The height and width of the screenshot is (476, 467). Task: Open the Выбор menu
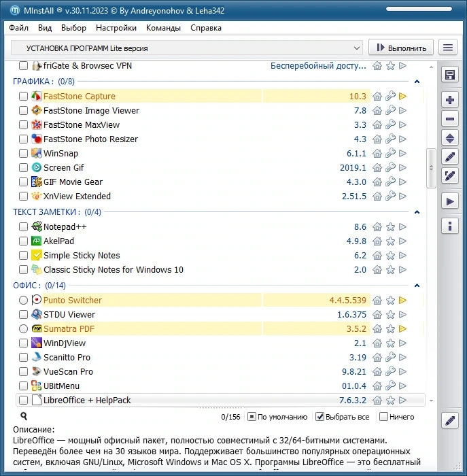73,28
